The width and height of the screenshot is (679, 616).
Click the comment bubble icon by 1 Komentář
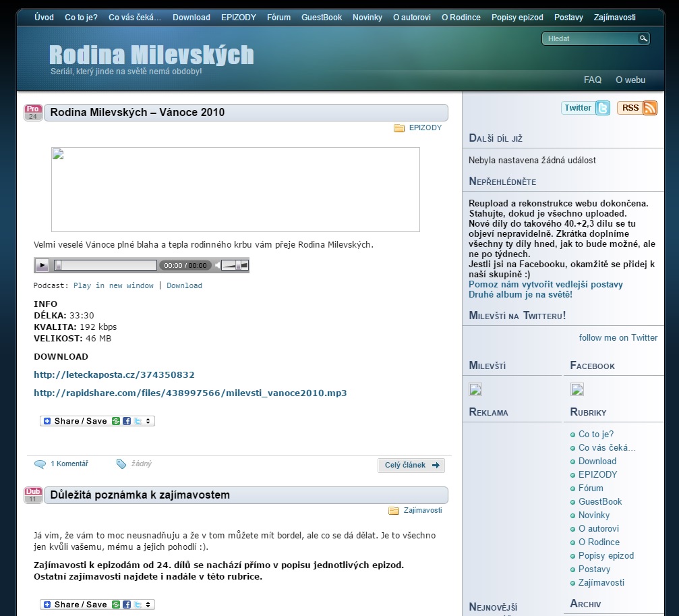(x=40, y=464)
